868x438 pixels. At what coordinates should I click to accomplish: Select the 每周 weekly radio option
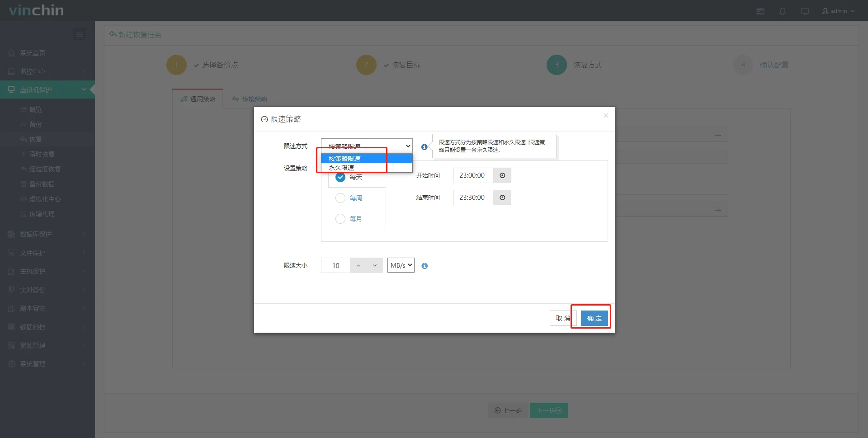point(340,198)
